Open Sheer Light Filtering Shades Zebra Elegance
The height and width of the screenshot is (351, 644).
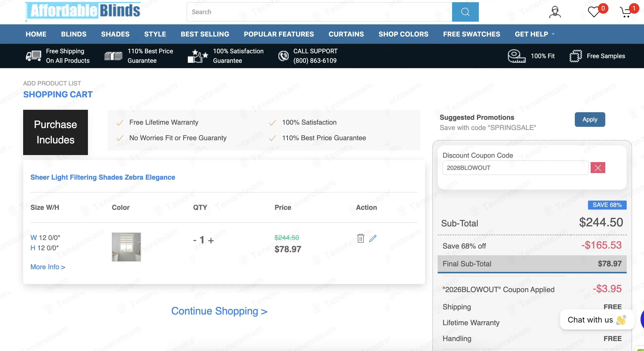(x=103, y=177)
